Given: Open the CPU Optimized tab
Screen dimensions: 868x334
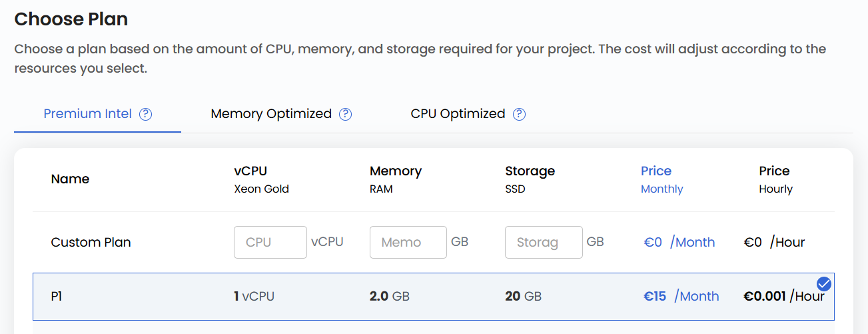Looking at the screenshot, I should (458, 114).
